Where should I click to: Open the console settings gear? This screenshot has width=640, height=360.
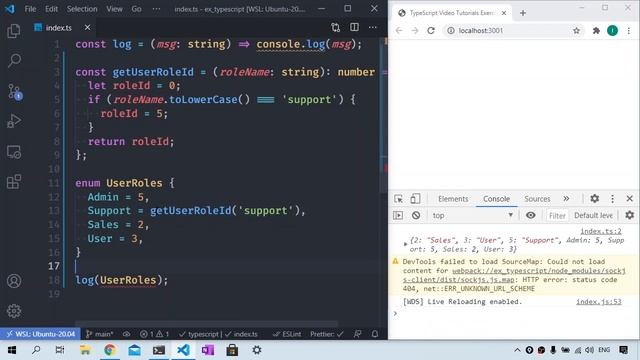point(629,215)
